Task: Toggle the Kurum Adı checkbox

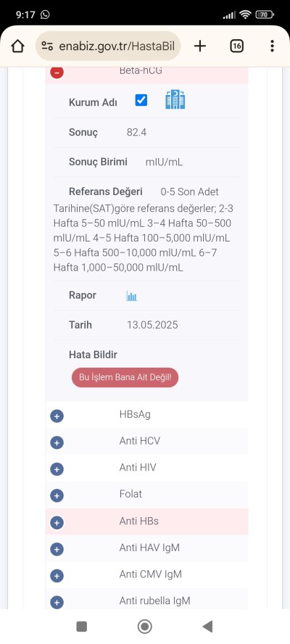Action: (x=141, y=100)
